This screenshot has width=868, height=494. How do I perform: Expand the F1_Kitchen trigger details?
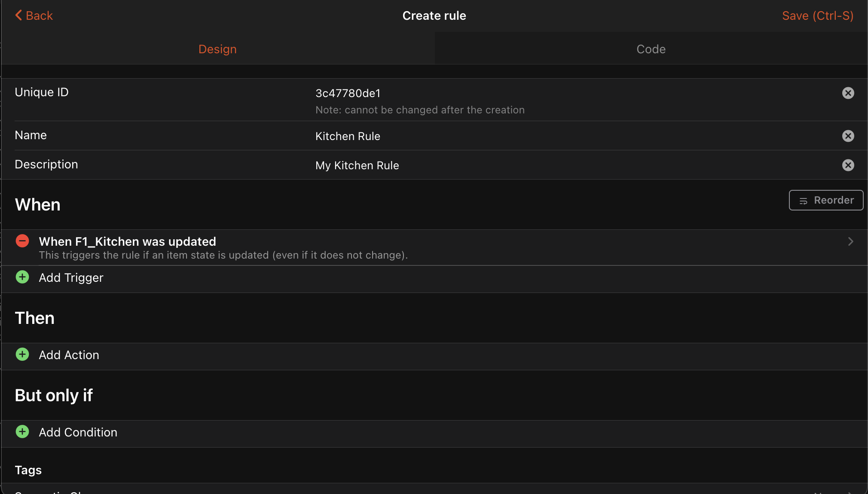point(851,241)
